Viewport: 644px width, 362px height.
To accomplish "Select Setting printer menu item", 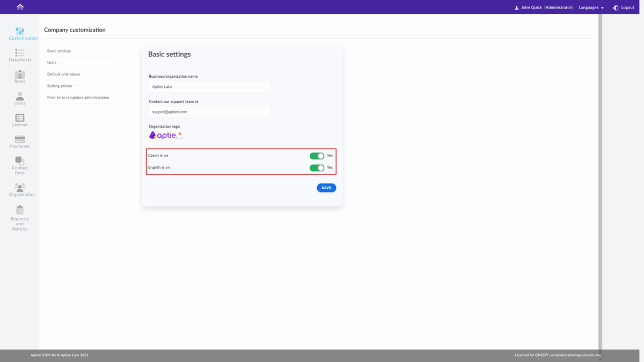I will [x=80, y=86].
